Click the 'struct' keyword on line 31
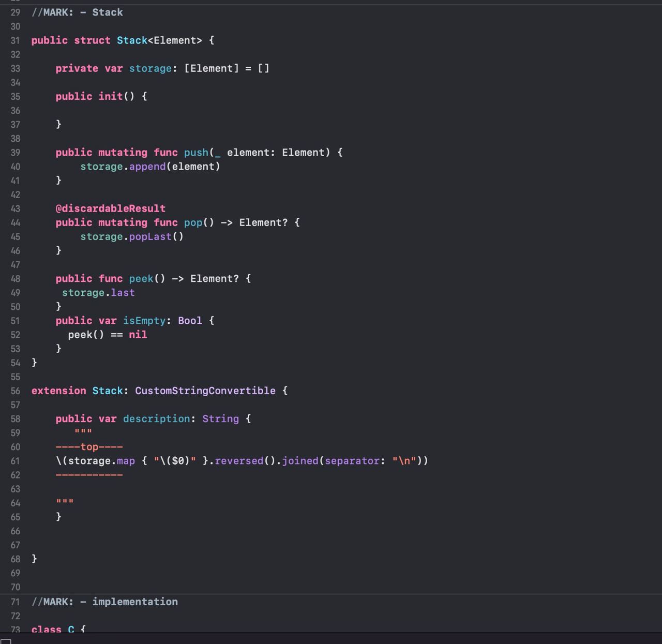The image size is (662, 644). pyautogui.click(x=92, y=40)
